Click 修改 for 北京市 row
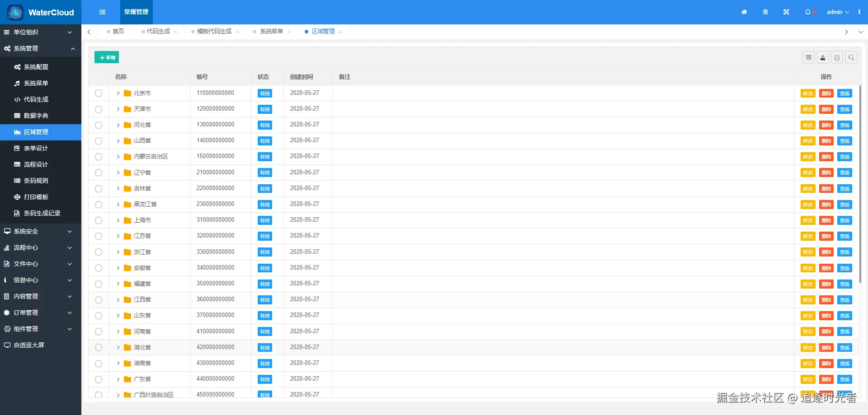 tap(808, 93)
